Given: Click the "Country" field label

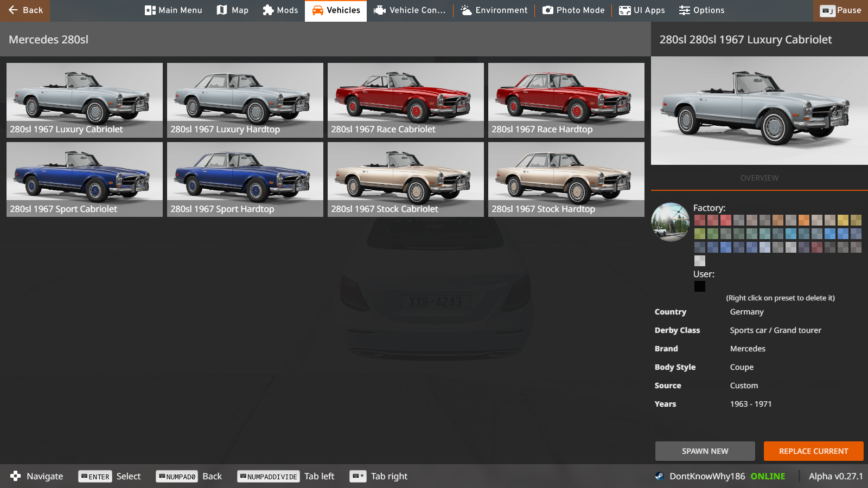Looking at the screenshot, I should (671, 312).
